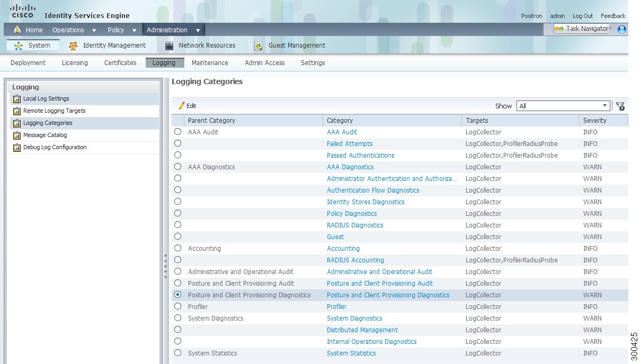Open the System Diagnostics category link
This screenshot has height=364, width=641.
point(354,319)
